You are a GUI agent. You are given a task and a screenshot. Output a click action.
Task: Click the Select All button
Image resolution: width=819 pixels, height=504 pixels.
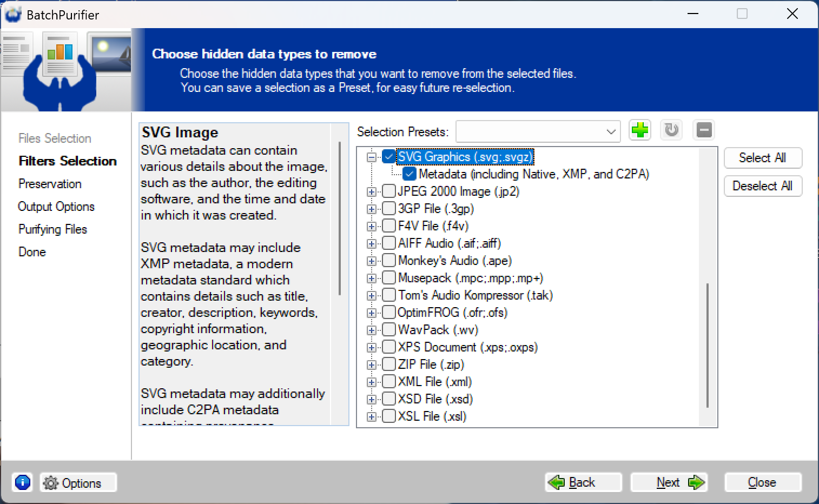[763, 158]
